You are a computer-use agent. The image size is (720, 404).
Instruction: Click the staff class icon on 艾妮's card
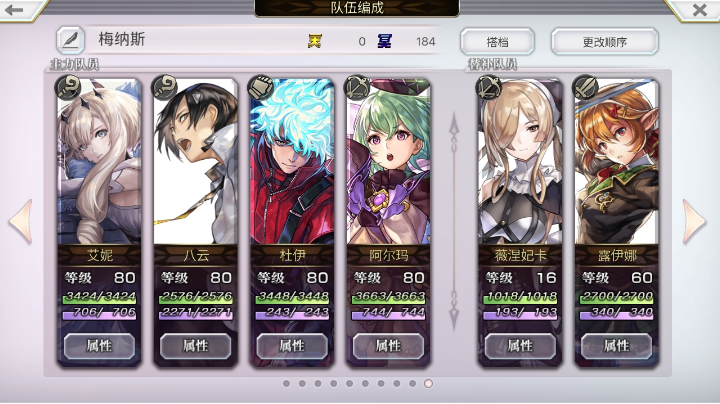[x=68, y=87]
